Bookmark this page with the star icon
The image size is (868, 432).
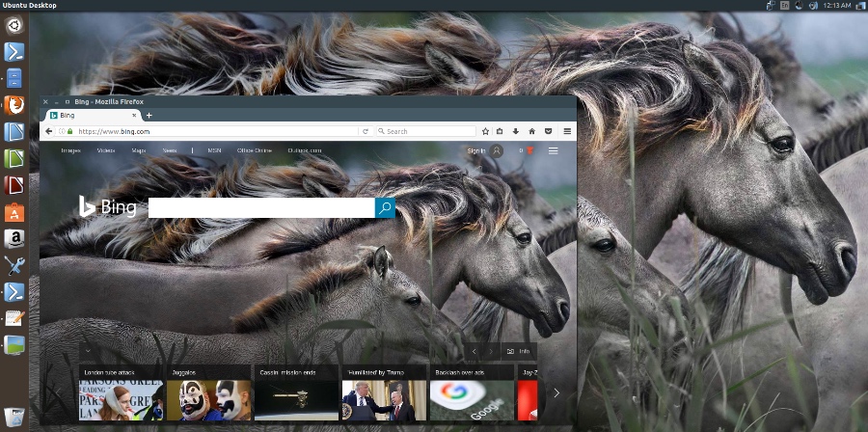pos(485,131)
